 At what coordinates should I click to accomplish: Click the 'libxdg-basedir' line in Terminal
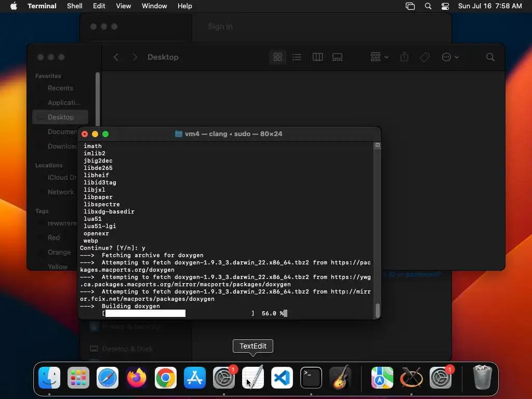tap(109, 212)
